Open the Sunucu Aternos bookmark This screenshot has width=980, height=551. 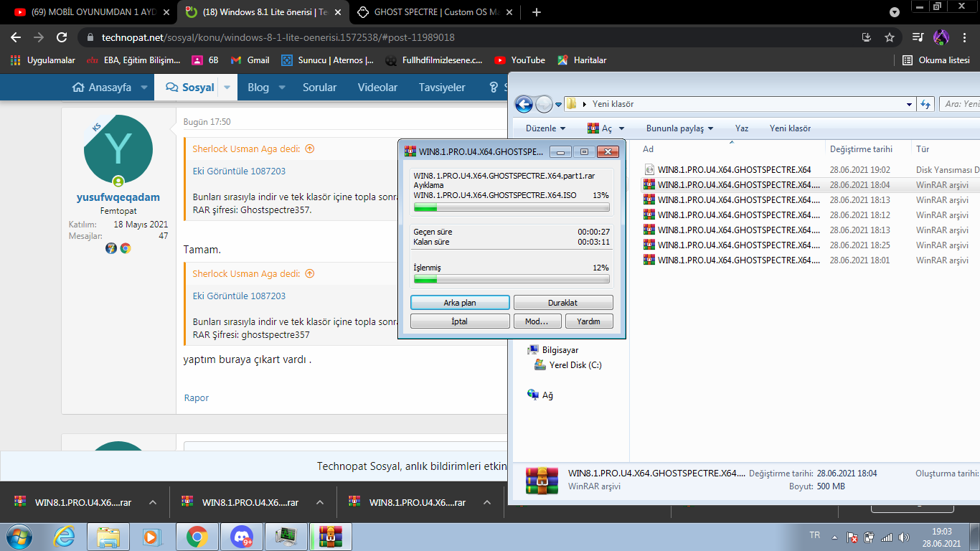click(x=328, y=60)
